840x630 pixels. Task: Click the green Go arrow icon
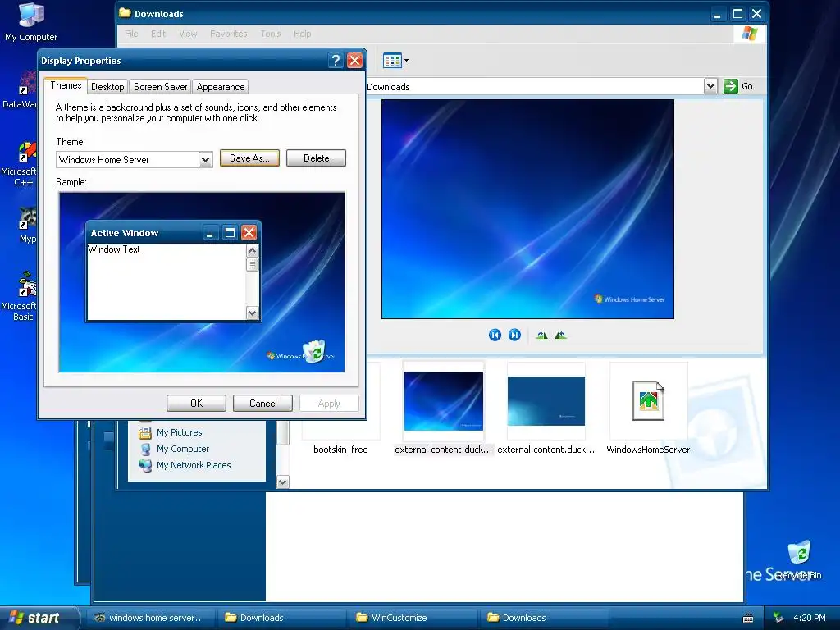(x=731, y=86)
